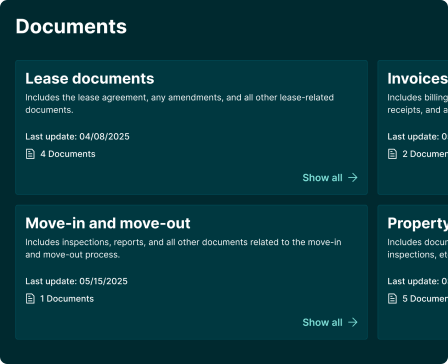Click document icon beside 1 Documents
This screenshot has height=364, width=448.
coord(30,299)
